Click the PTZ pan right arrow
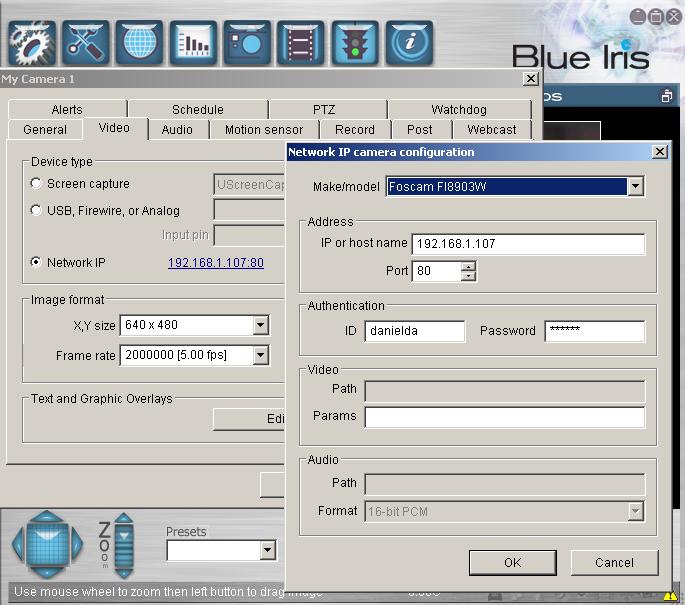 (77, 544)
